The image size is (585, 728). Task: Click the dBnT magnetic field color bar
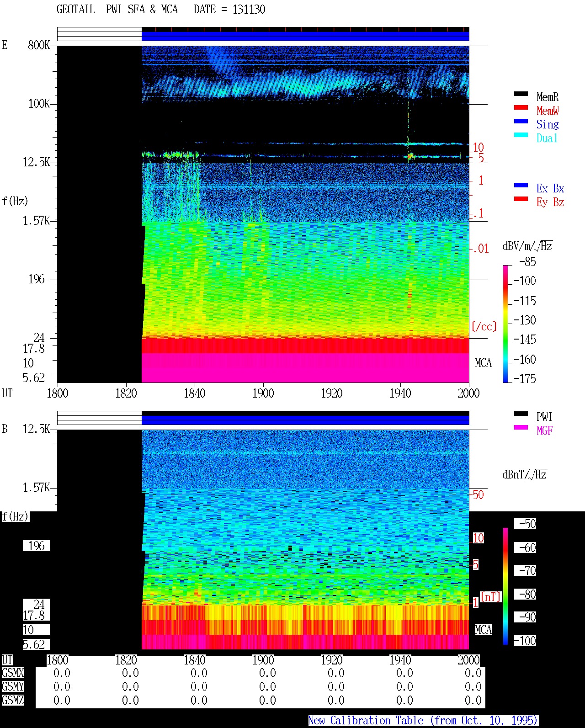tap(505, 586)
